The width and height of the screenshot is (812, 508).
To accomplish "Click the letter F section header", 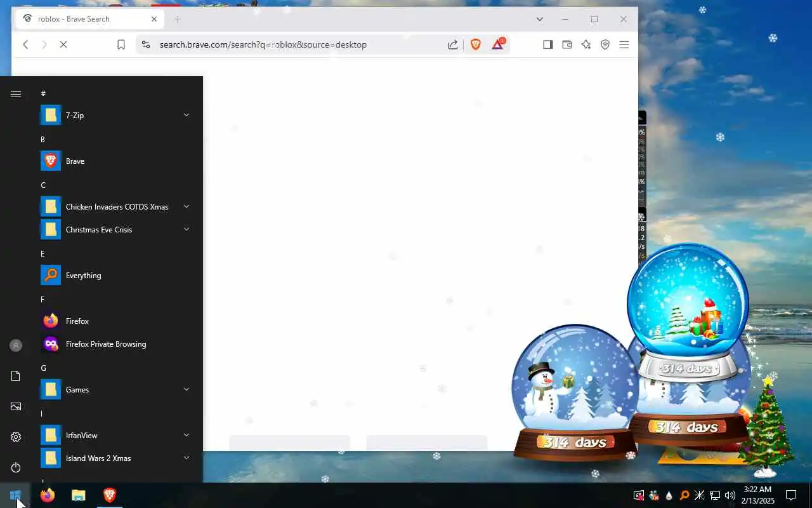I will (x=43, y=299).
